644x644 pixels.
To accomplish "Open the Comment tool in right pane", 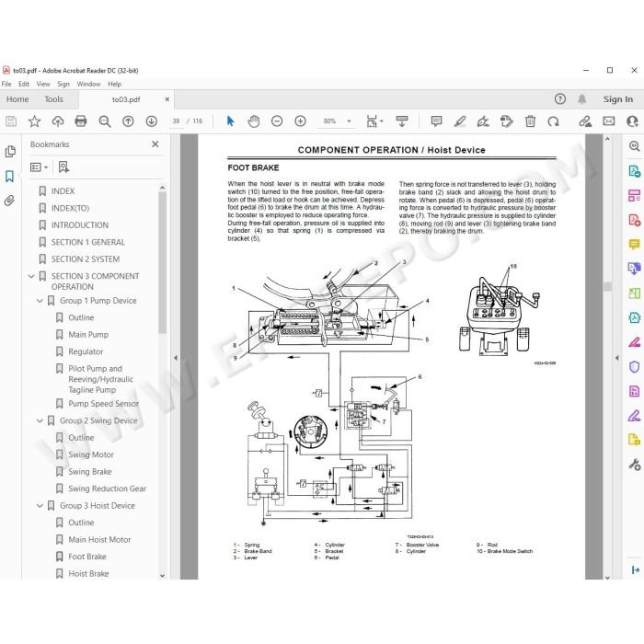I will (634, 245).
